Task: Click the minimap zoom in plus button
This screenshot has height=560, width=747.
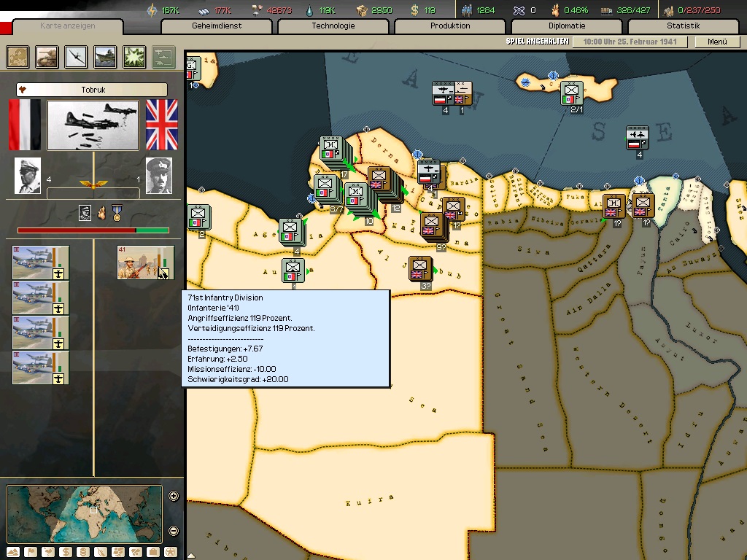Action: [x=174, y=497]
